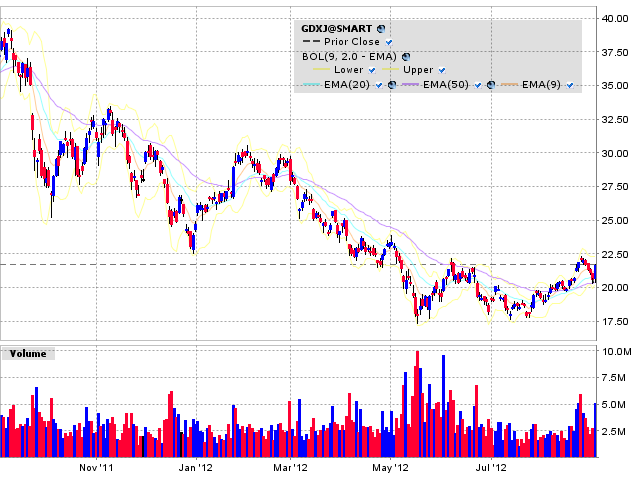The height and width of the screenshot is (480, 640).
Task: Click the 7.5M volume axis label
Action: (x=613, y=378)
